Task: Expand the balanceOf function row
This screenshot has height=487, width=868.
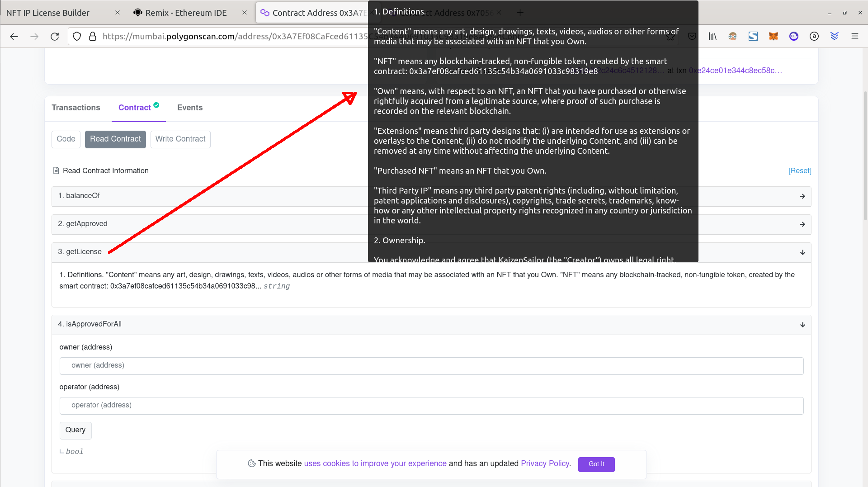Action: tap(431, 196)
